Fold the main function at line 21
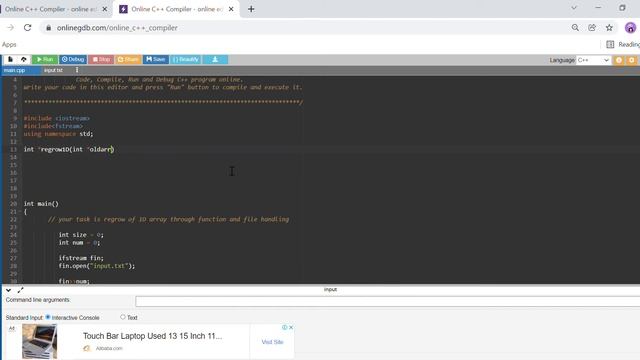The height and width of the screenshot is (360, 640). point(20,212)
